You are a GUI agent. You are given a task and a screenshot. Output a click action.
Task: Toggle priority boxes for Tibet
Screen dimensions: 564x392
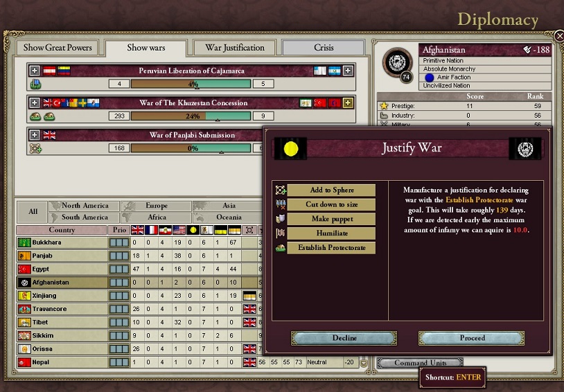118,322
